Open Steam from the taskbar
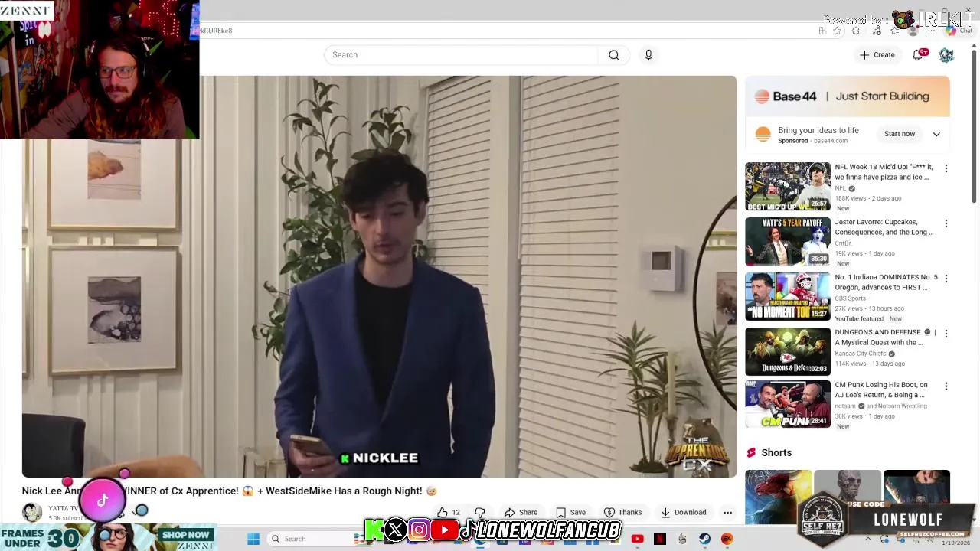Viewport: 980px width, 551px height. point(704,539)
